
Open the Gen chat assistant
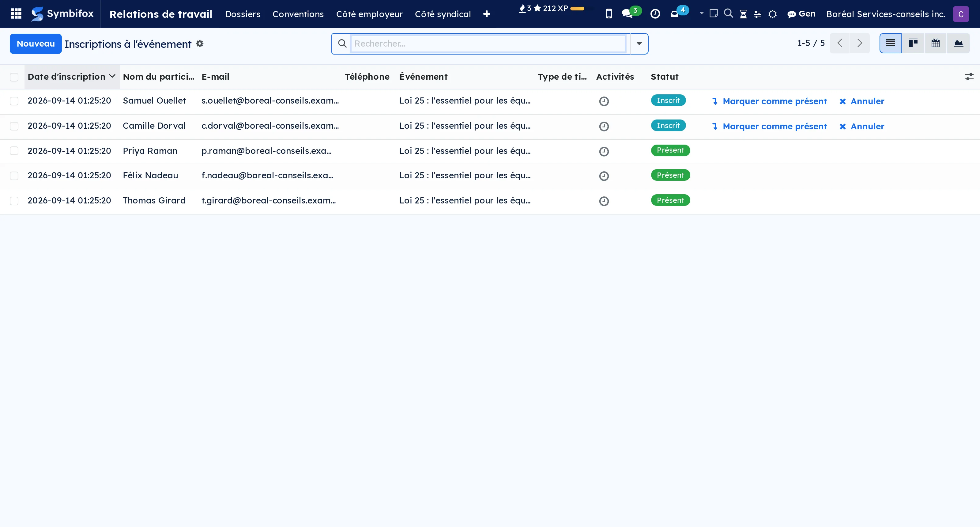(801, 14)
